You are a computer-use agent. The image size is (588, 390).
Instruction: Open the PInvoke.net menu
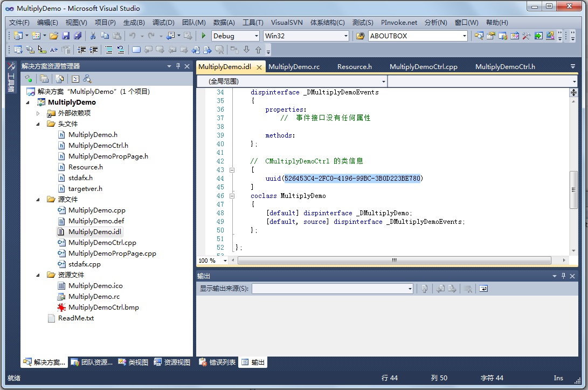399,23
